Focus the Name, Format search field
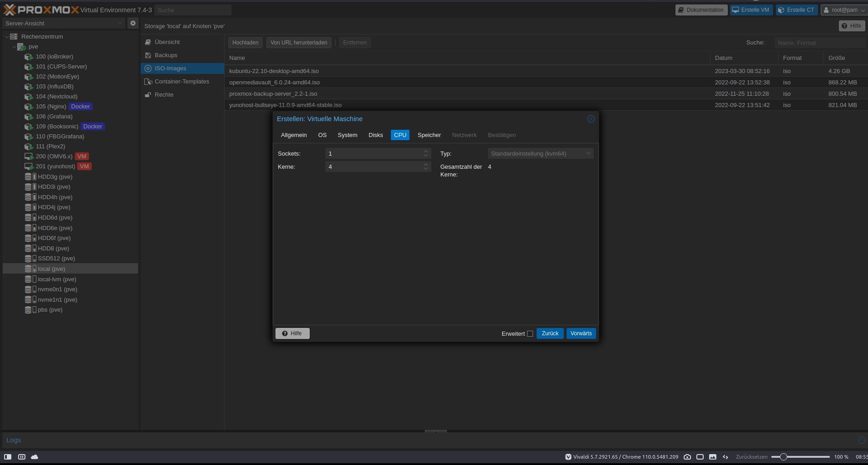 point(820,43)
